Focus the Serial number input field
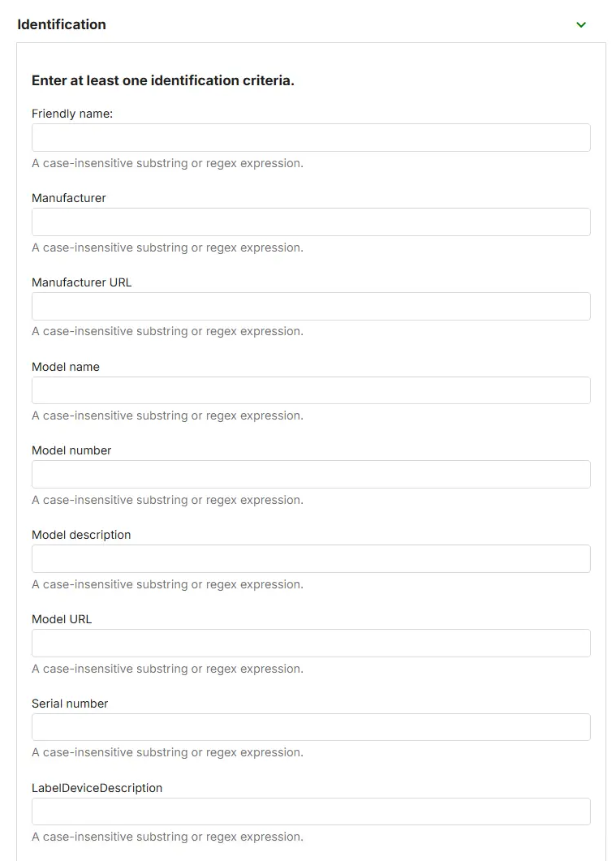 tap(311, 727)
